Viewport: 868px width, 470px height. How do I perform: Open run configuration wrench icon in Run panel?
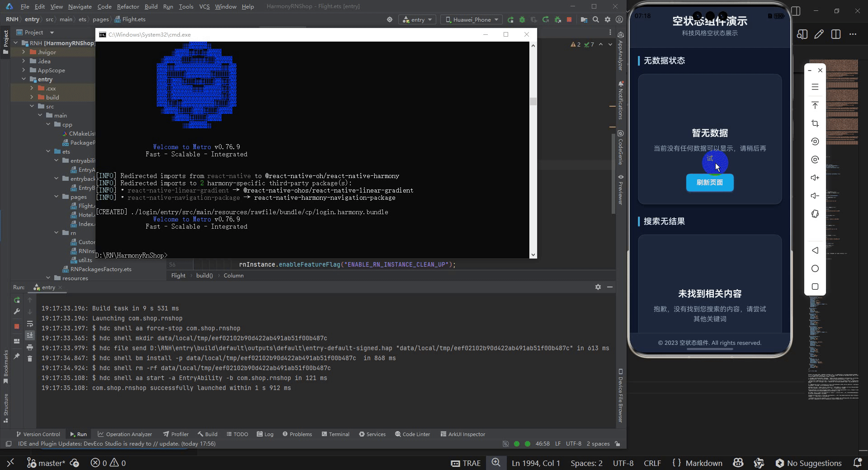[17, 311]
